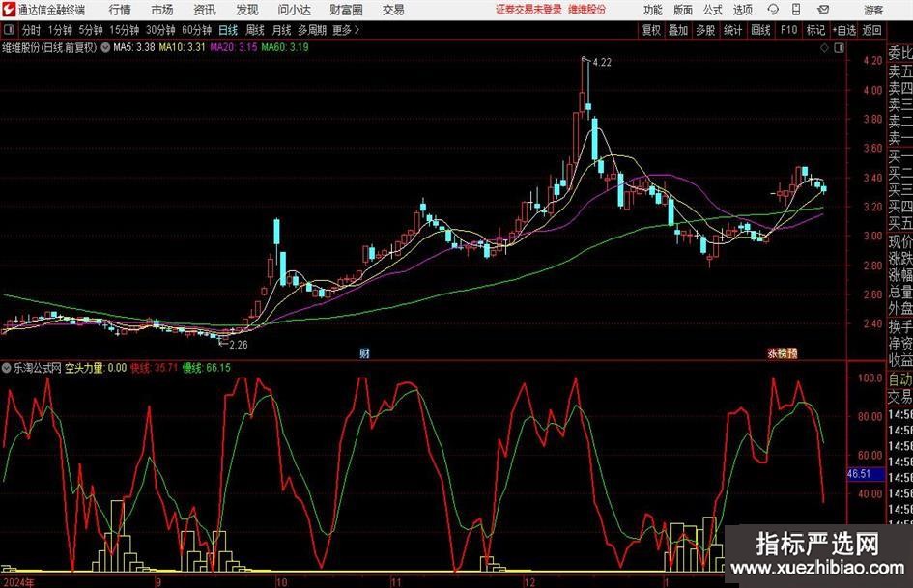Open the mobile phone icon in title bar
This screenshot has width=913, height=588.
796,10
